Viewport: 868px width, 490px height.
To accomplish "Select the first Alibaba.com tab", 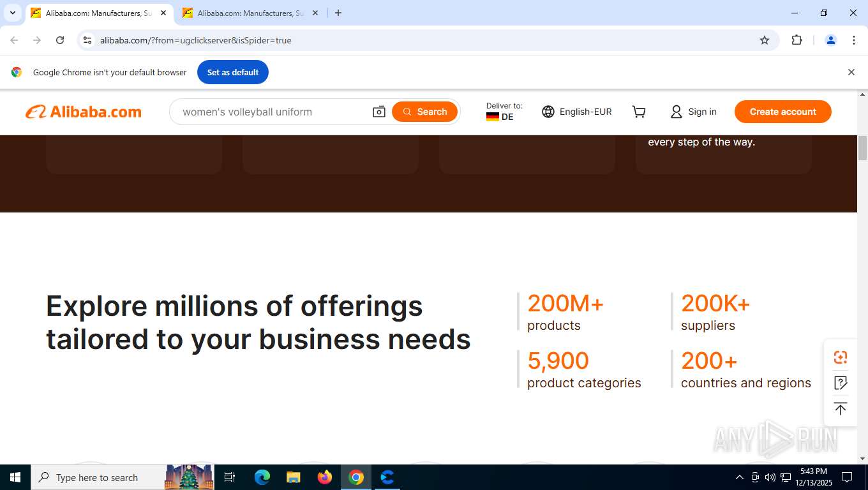I will [x=99, y=13].
